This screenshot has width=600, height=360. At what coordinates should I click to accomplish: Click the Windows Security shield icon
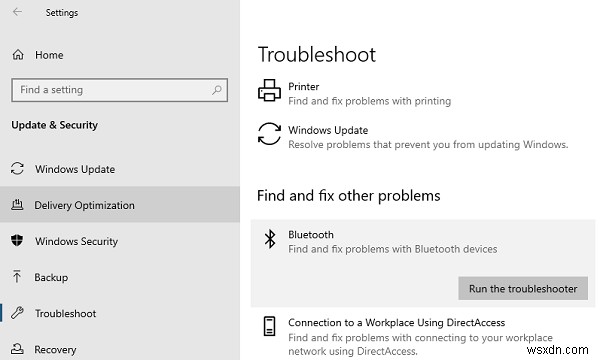coord(17,241)
